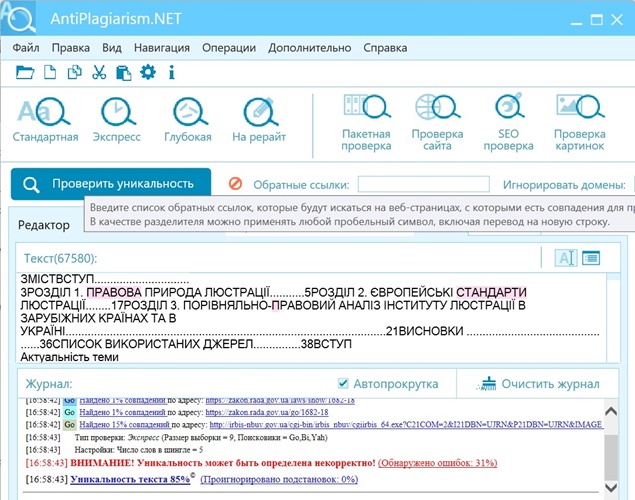635x500 pixels.
Task: Open irbis-nbuv.gov.ua source link
Action: point(405,425)
